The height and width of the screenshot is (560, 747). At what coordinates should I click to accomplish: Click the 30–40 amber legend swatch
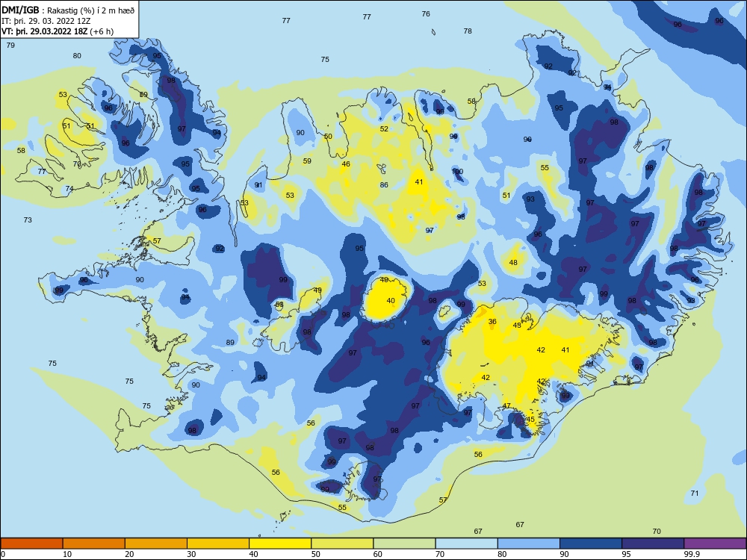[218, 544]
